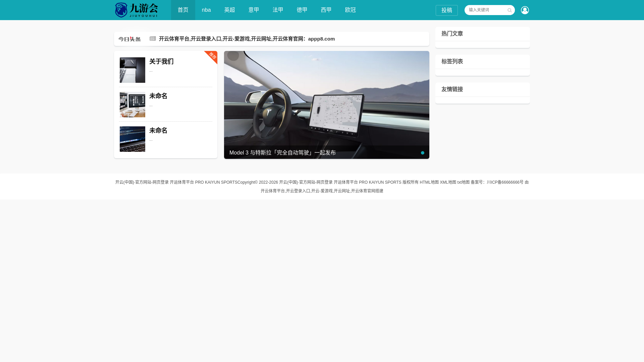Open the first 未命名 monitor thumbnail
Viewport: 644px width, 362px height.
tap(132, 105)
